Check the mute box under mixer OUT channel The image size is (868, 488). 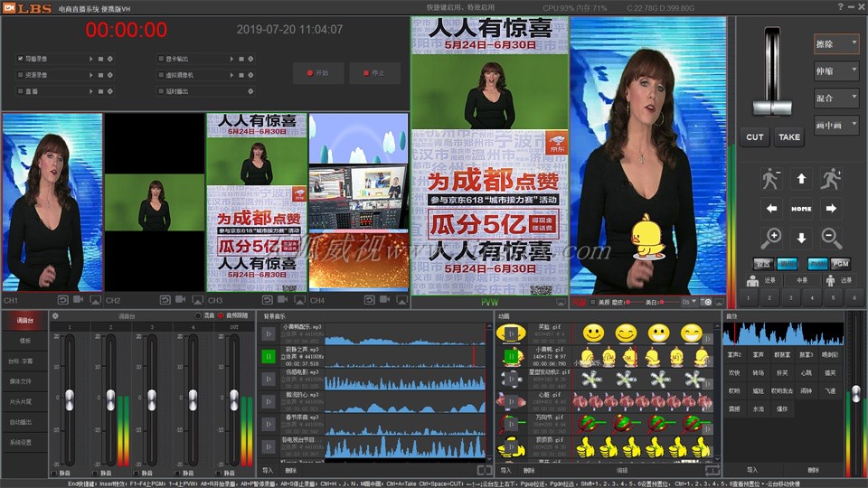tap(218, 473)
